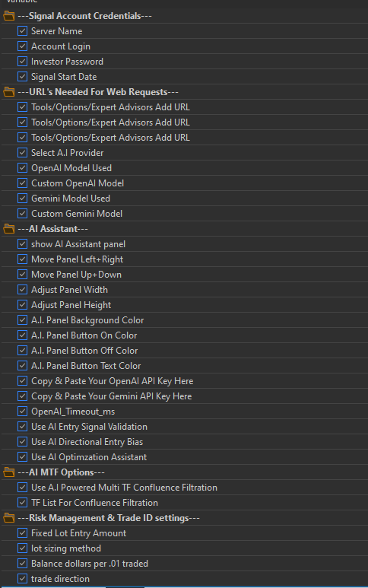Uncheck the Server Name checkbox

(23, 30)
